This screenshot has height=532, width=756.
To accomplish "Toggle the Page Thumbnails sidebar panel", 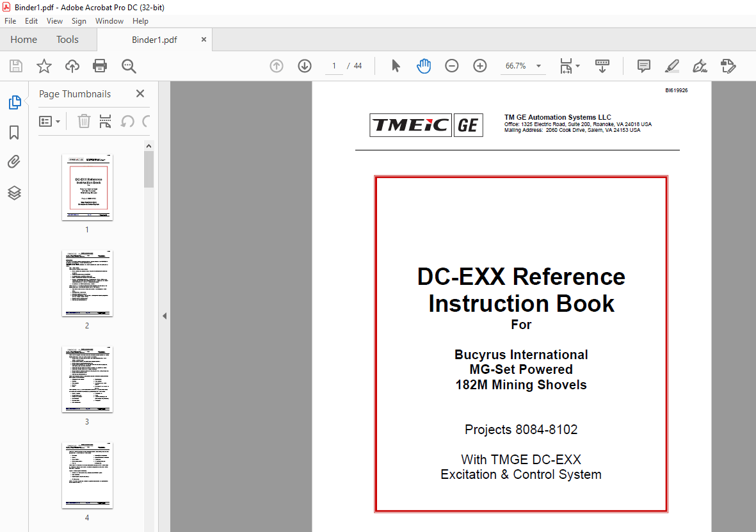I will point(14,102).
